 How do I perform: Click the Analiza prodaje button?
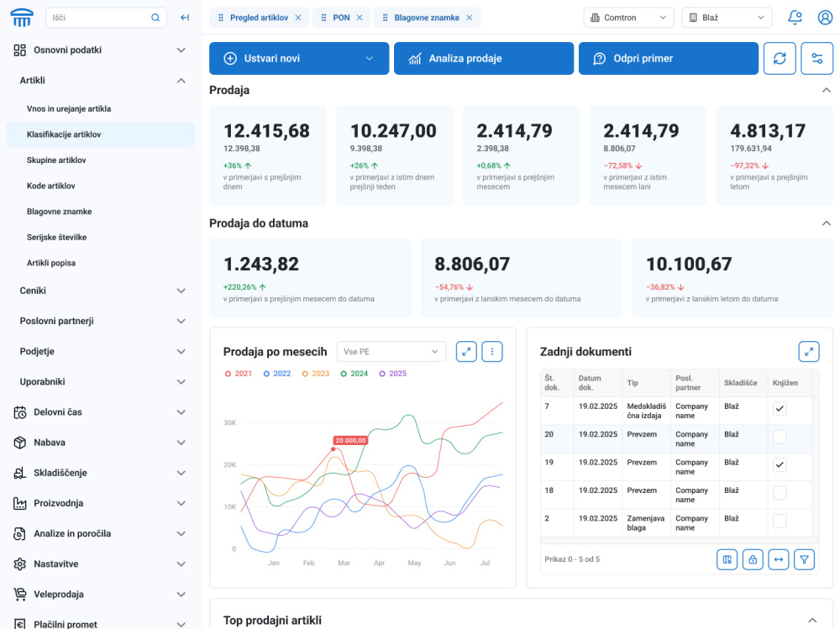484,59
